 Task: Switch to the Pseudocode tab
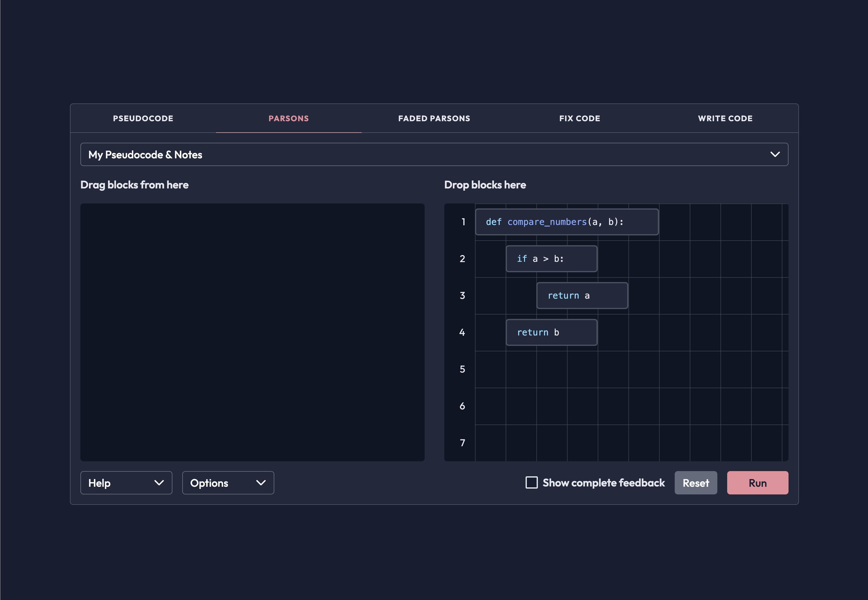[x=143, y=118]
